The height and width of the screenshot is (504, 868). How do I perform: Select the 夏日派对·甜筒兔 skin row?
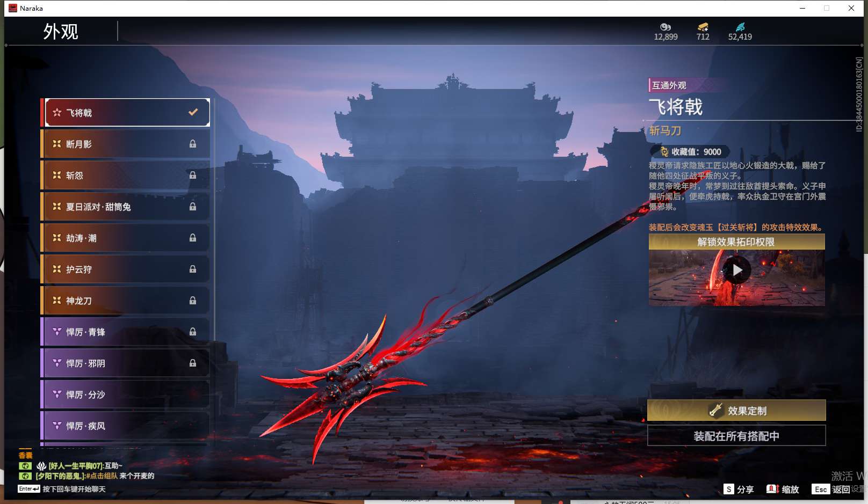(x=126, y=207)
